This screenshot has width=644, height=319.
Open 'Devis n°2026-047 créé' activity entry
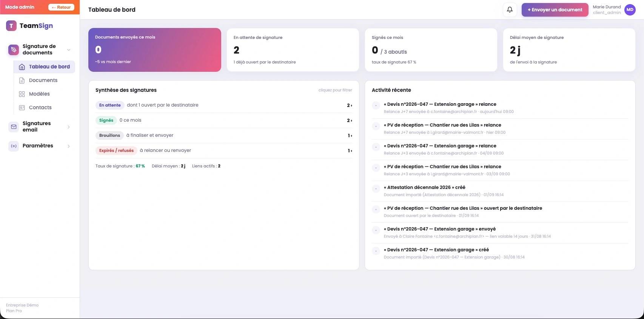500,254
